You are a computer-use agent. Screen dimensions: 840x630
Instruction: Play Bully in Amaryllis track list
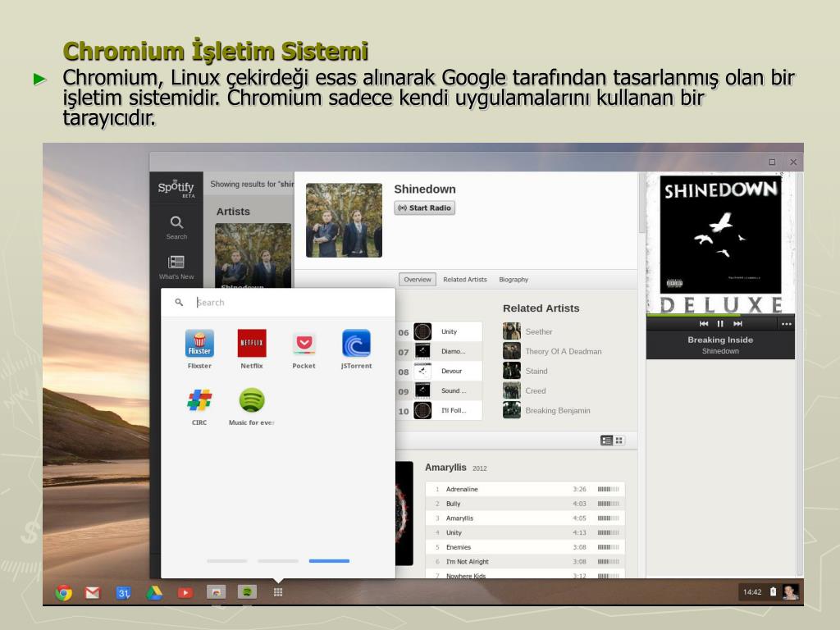[525, 504]
